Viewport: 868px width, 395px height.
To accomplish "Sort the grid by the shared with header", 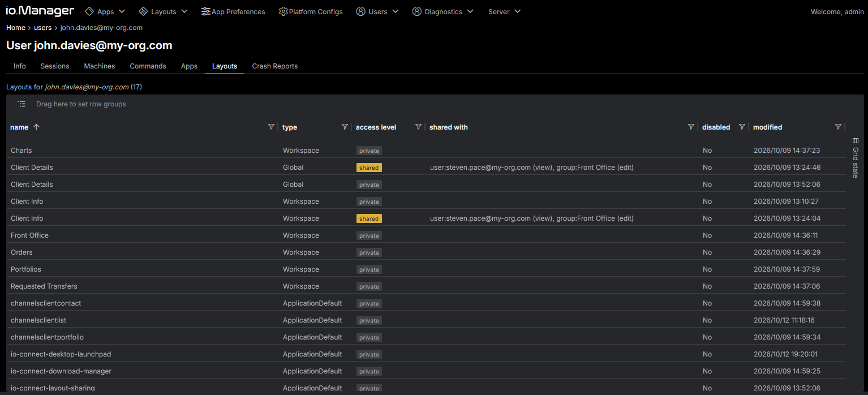I will pos(449,127).
